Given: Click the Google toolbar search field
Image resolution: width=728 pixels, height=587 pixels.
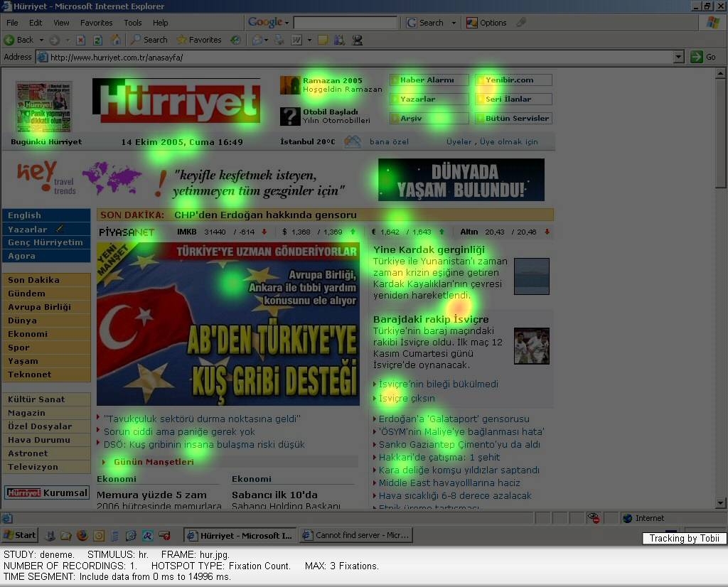Looking at the screenshot, I should tap(346, 22).
